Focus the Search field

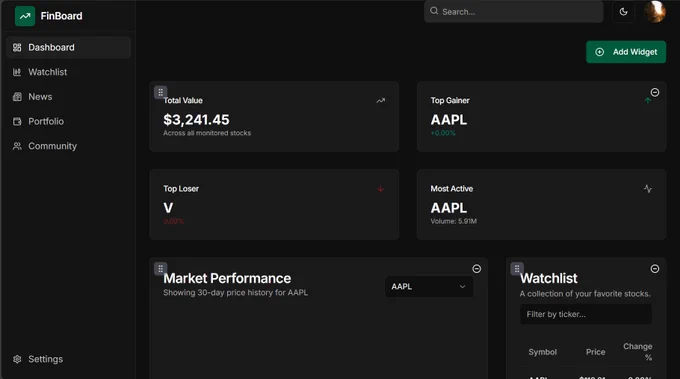[x=513, y=12]
